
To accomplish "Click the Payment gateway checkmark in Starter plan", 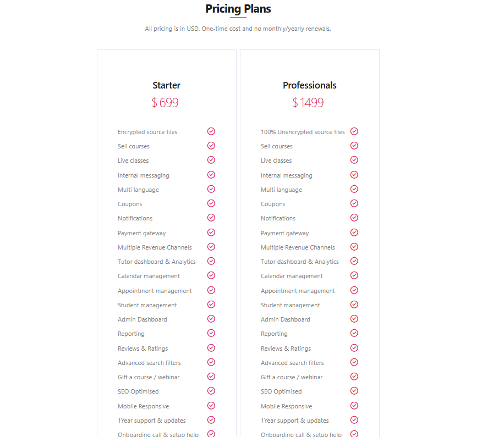I will pyautogui.click(x=211, y=233).
